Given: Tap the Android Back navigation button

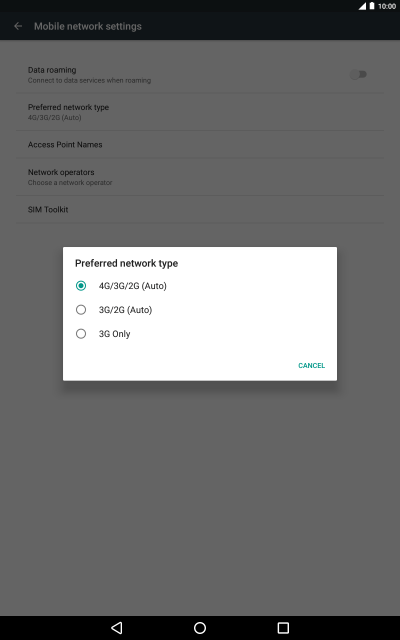Looking at the screenshot, I should click(117, 627).
